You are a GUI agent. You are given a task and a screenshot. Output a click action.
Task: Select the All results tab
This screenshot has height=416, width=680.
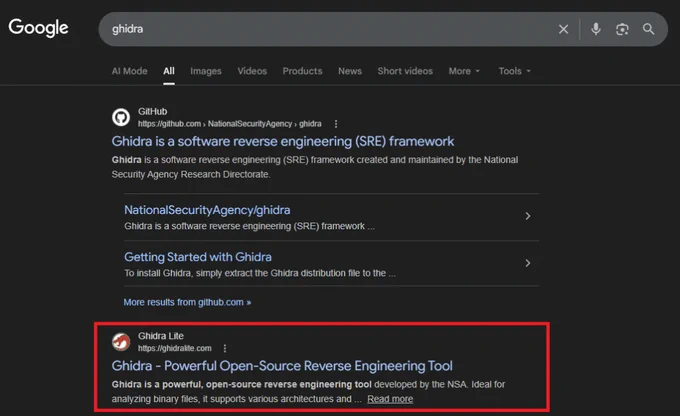[x=169, y=71]
